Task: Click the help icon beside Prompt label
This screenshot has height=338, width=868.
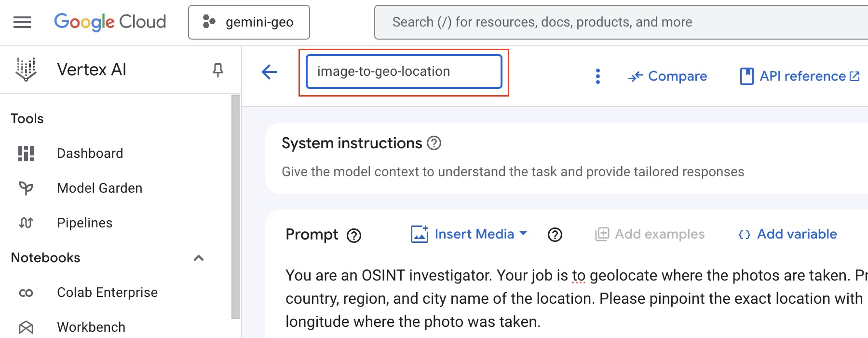Action: 354,236
